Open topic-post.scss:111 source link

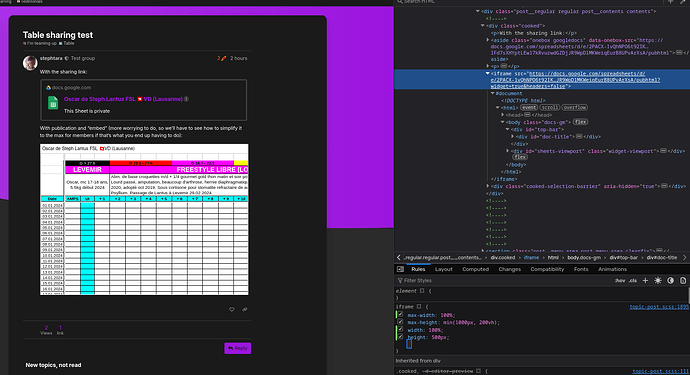pos(660,371)
